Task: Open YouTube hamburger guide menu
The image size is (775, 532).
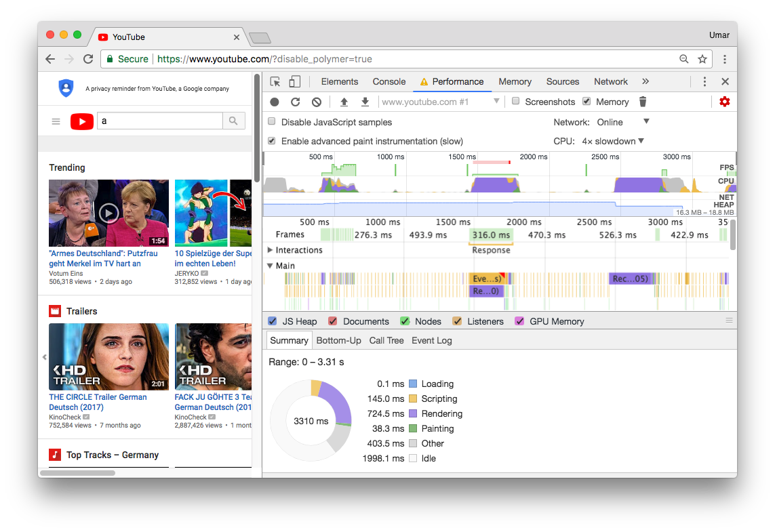Action: pos(56,121)
